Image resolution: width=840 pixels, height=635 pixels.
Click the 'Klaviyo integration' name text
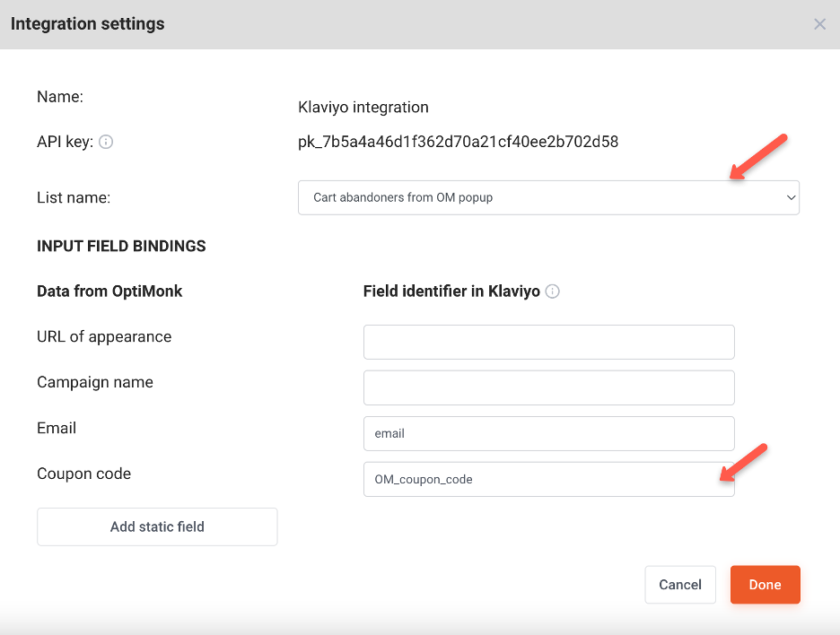[x=363, y=108]
